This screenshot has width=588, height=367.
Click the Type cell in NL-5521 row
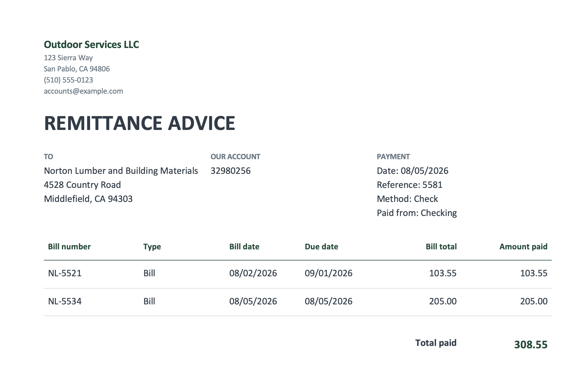149,273
